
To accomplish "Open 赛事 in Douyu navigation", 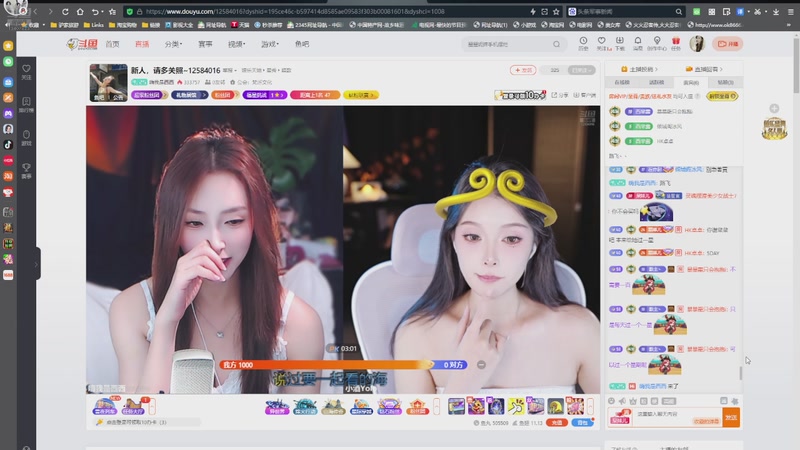I will tap(205, 44).
